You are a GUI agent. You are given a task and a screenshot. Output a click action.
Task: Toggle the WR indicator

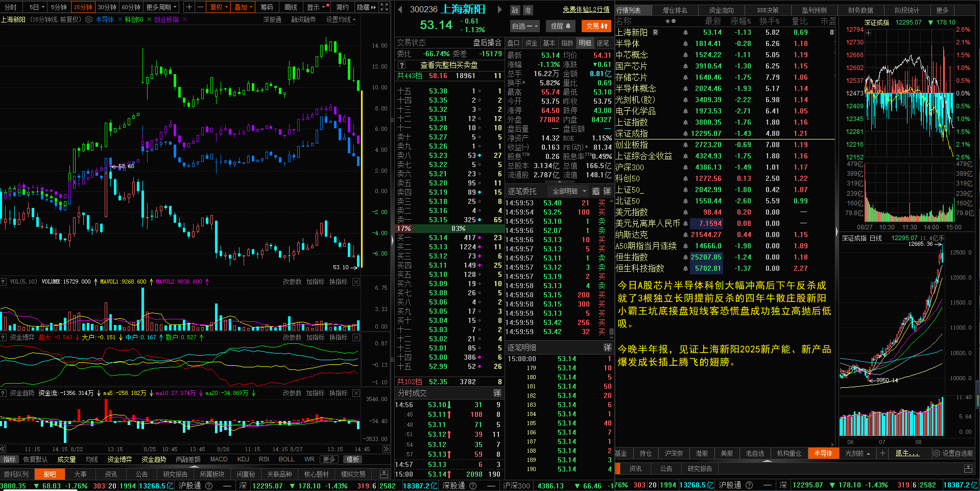[x=309, y=459]
